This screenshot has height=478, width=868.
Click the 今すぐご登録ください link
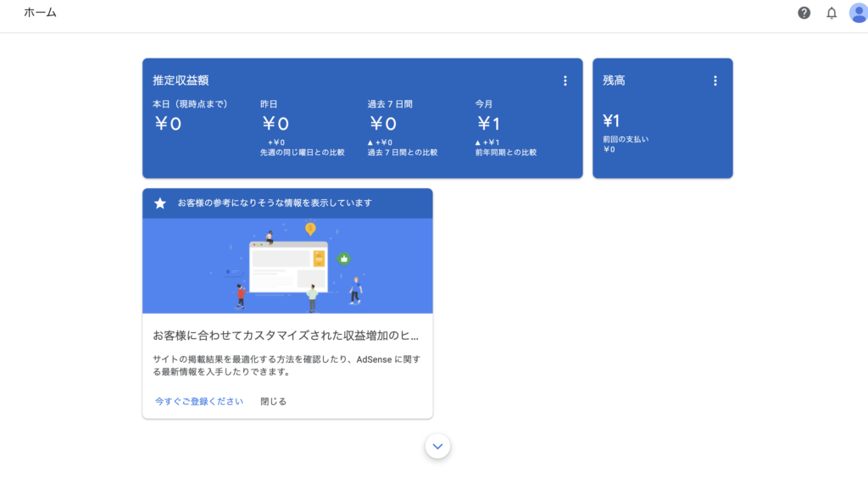point(198,402)
